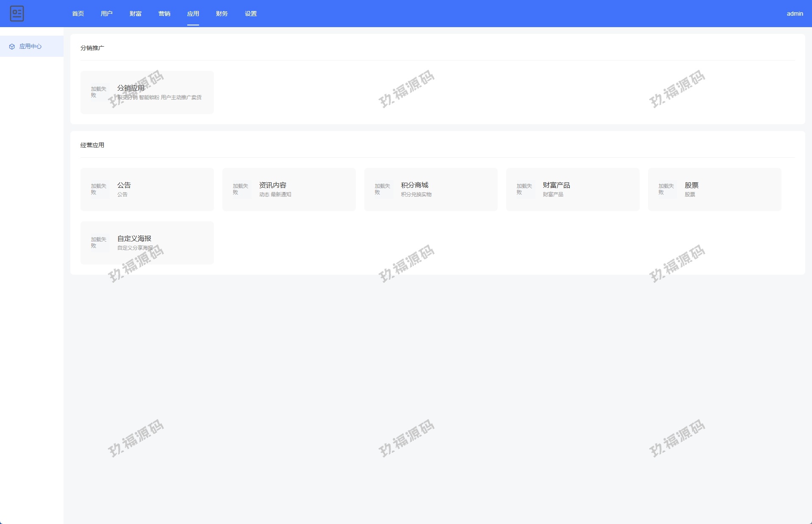This screenshot has width=812, height=524.
Task: Open the 营销 navigation item
Action: pyautogui.click(x=164, y=14)
